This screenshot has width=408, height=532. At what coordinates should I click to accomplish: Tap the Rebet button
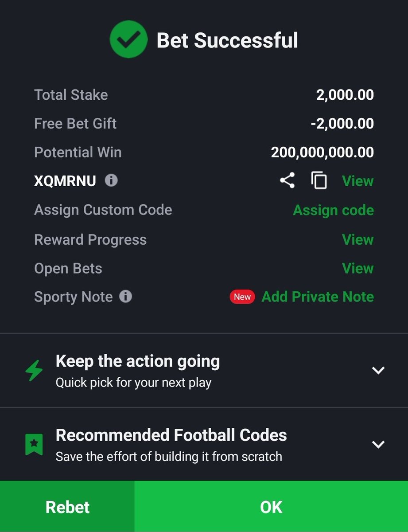67,507
